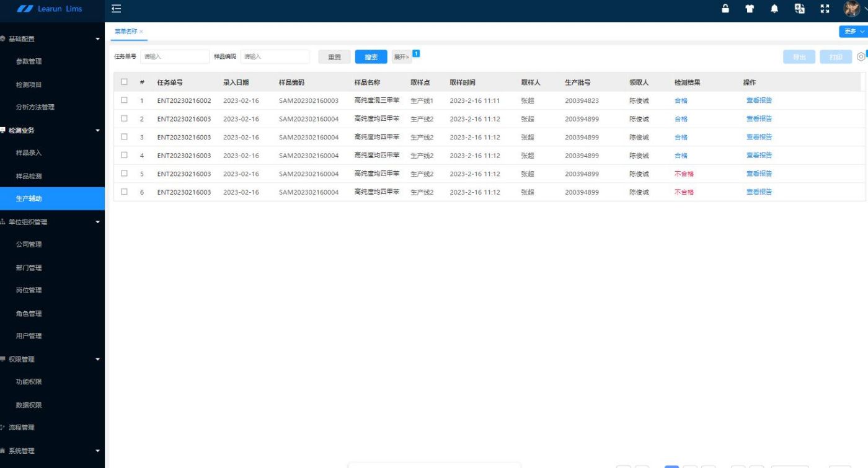
Task: Collapse the sidebar with the hamburger icon
Action: click(x=116, y=9)
